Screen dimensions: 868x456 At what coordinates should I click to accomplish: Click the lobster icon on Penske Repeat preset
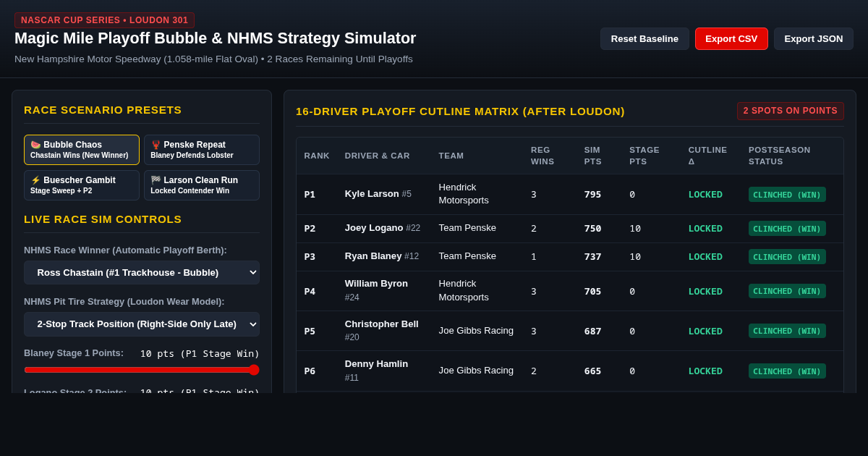click(156, 145)
